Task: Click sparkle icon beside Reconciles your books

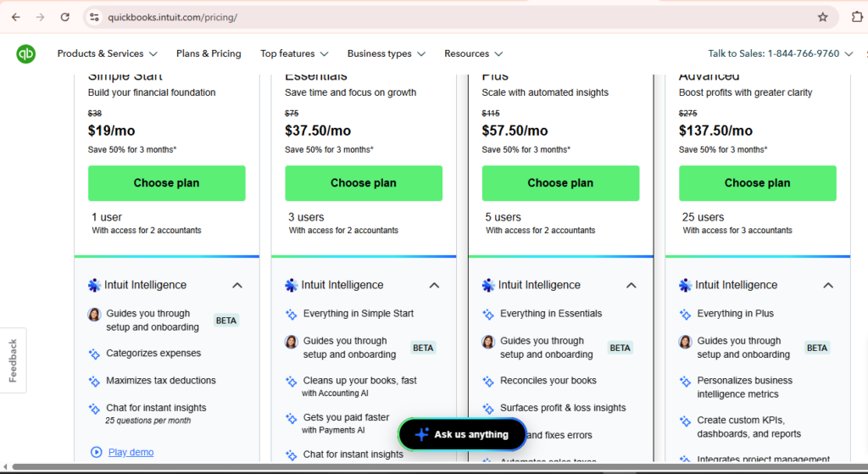Action: 488,382
